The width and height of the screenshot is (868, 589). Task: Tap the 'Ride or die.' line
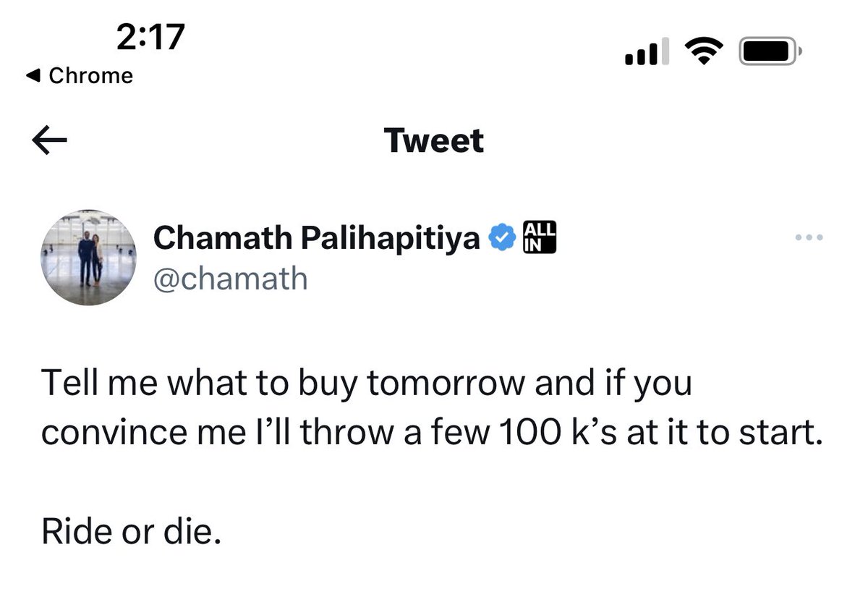point(130,532)
